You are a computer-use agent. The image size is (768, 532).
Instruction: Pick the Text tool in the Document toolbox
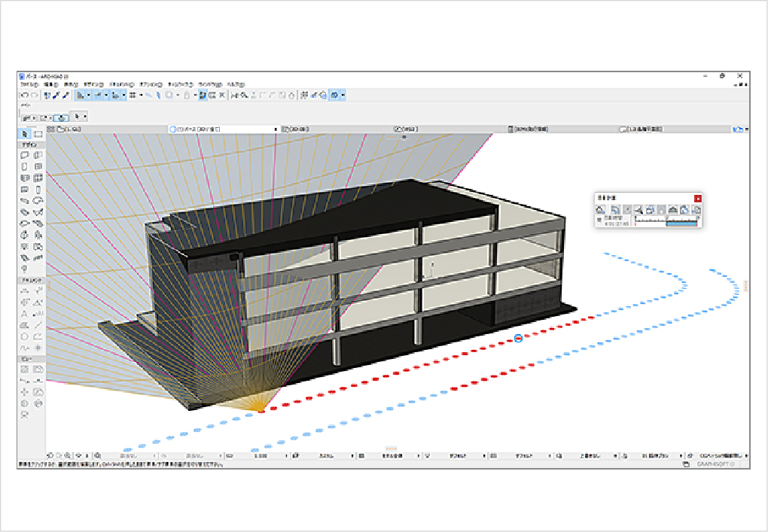[25, 313]
